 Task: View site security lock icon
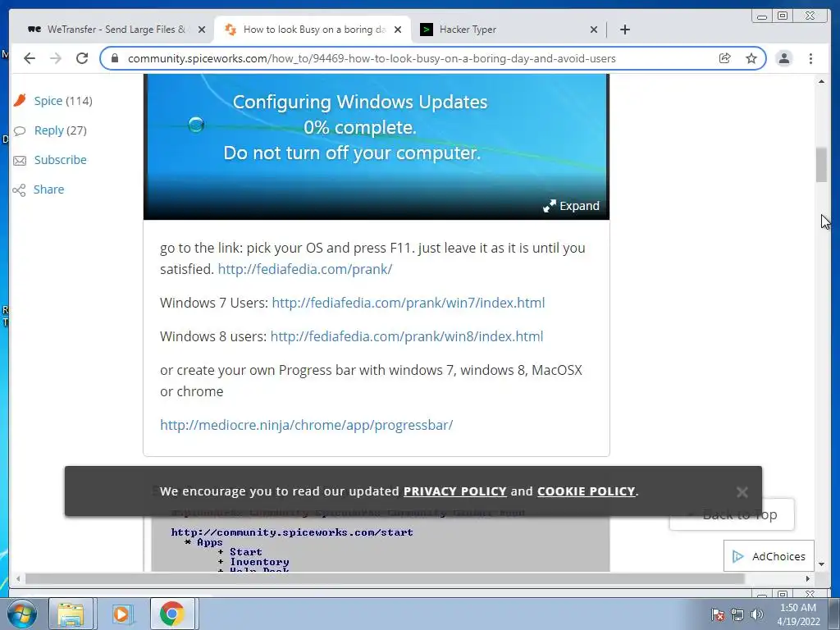pos(115,58)
